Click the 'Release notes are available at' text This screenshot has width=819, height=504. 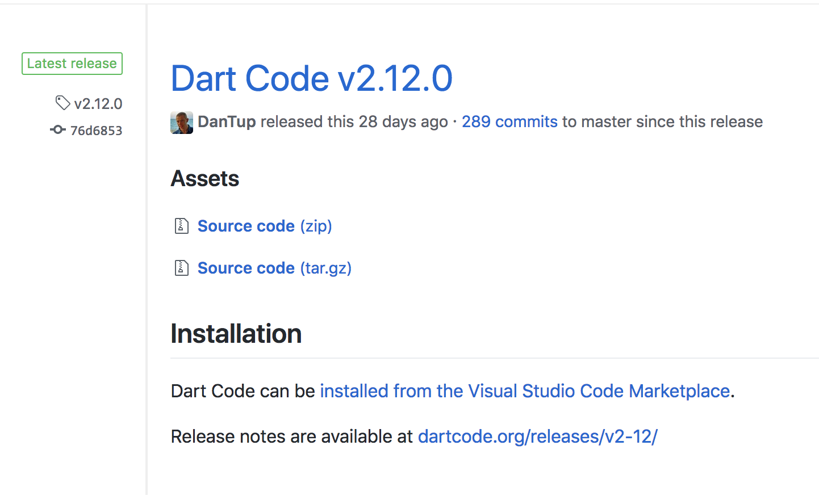292,436
